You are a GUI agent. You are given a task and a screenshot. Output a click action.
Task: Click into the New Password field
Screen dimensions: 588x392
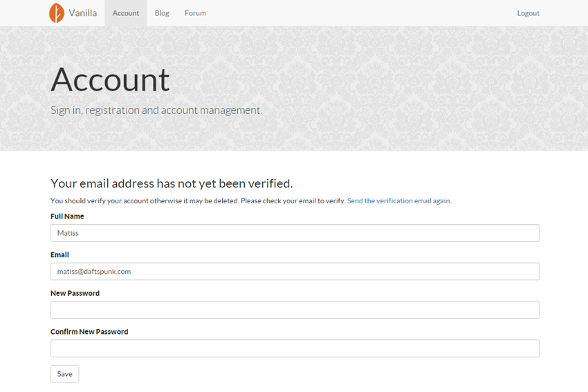tap(295, 310)
